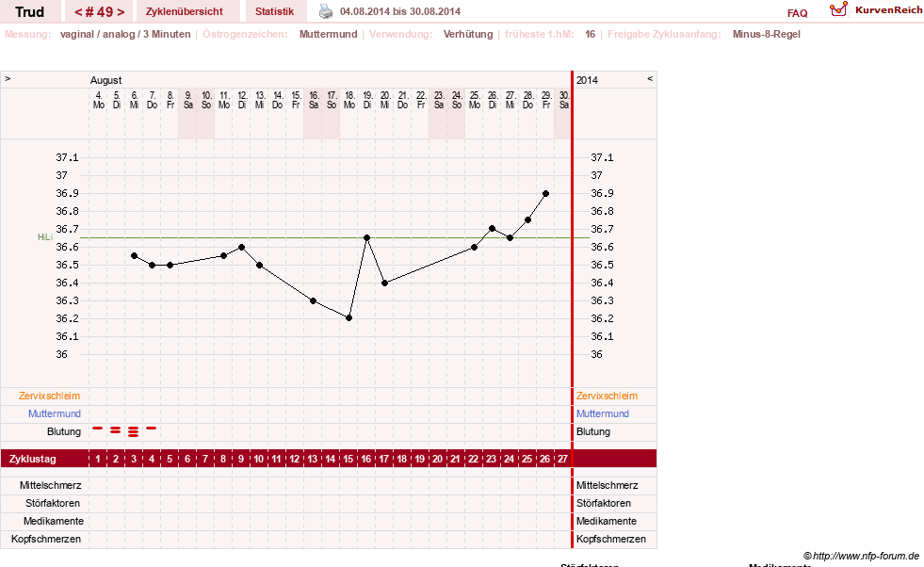This screenshot has width=924, height=567.
Task: Collapse the chart with the right < arrow
Action: point(650,78)
